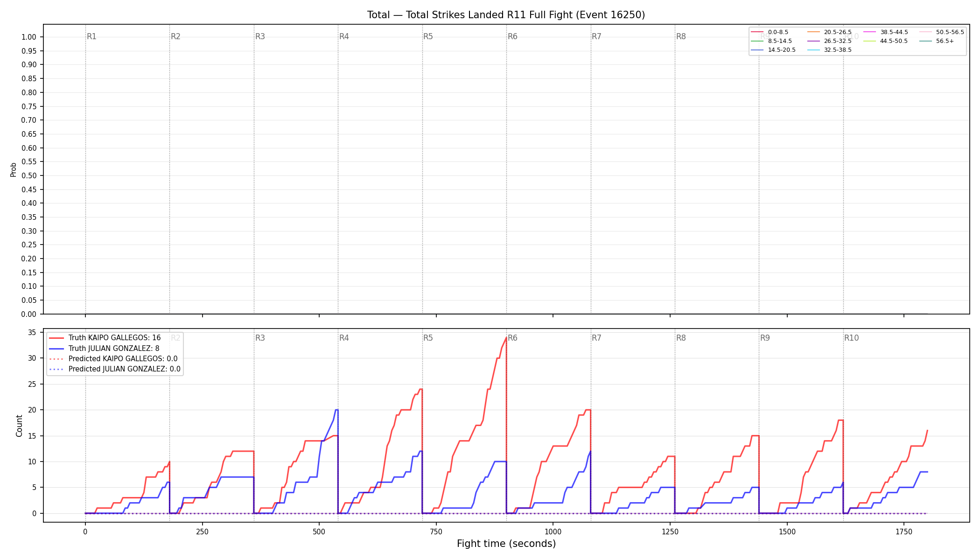Click the 1750 tick on the time axis

pyautogui.click(x=904, y=532)
